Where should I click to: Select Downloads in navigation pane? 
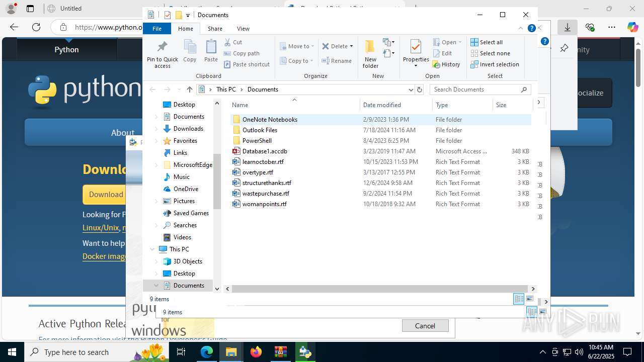(x=188, y=129)
